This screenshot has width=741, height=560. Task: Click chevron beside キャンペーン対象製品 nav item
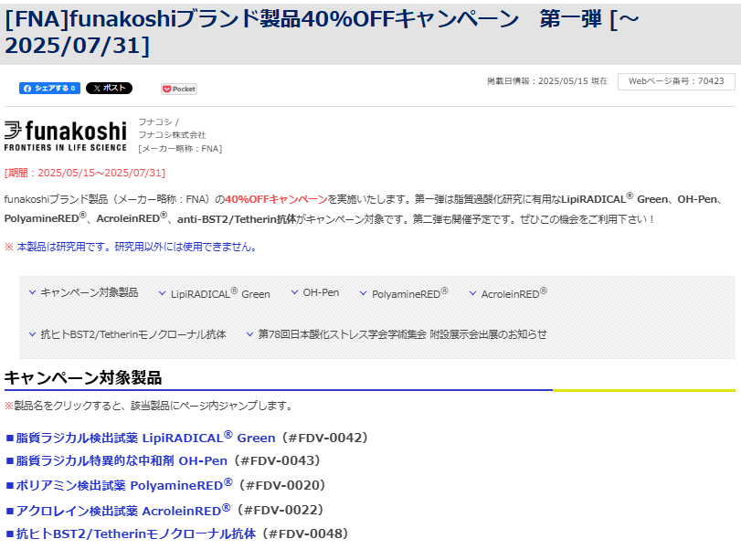tap(33, 292)
